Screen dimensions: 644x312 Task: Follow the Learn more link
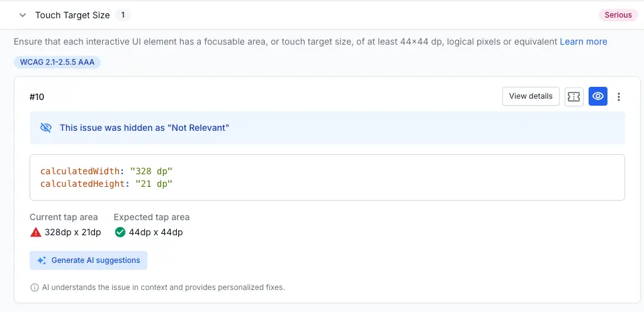click(x=584, y=42)
